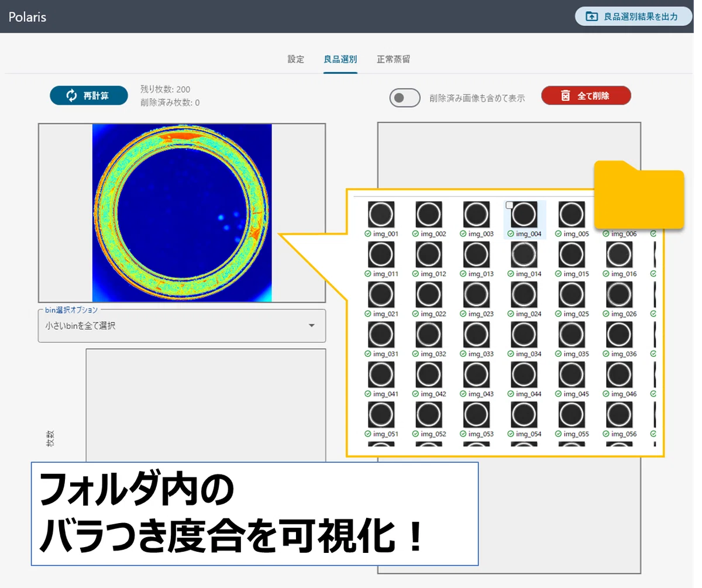The image size is (702, 588).
Task: Click the green sync check beside img_021
Action: point(367,314)
